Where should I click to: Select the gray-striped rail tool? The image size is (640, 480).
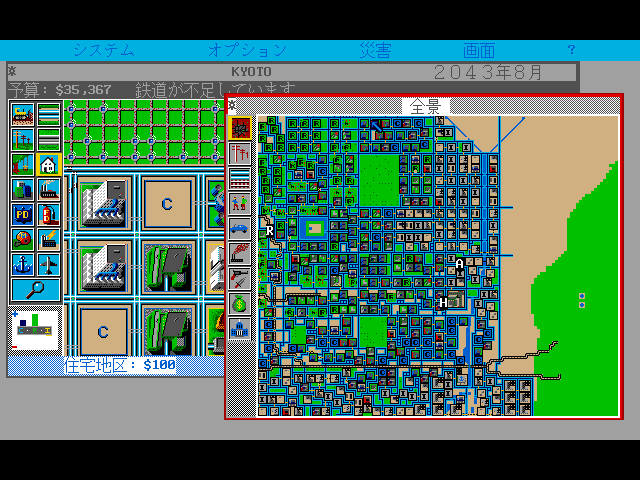click(x=49, y=140)
